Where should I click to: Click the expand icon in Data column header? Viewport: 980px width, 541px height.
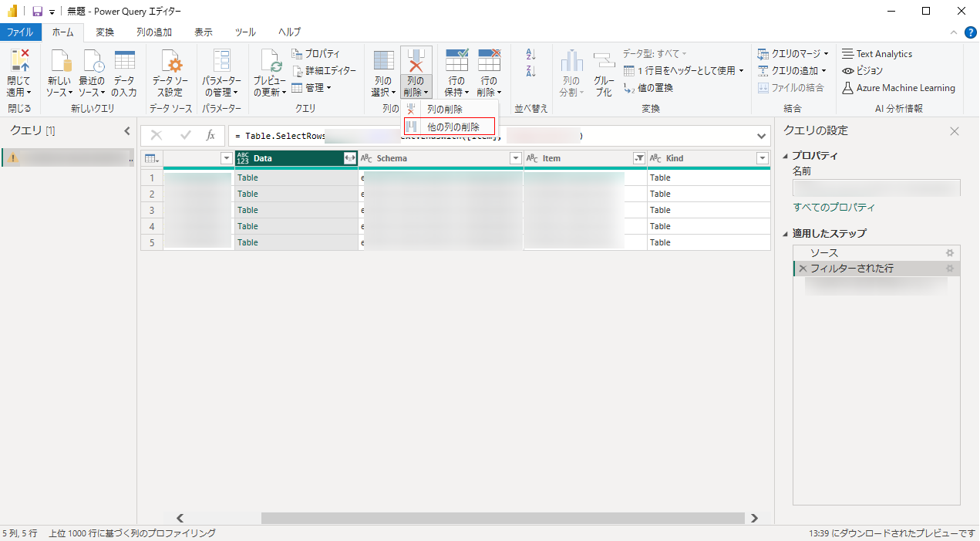(350, 158)
